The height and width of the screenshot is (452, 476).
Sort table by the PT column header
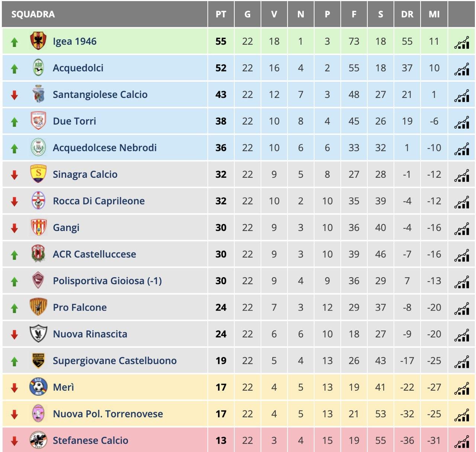(221, 14)
